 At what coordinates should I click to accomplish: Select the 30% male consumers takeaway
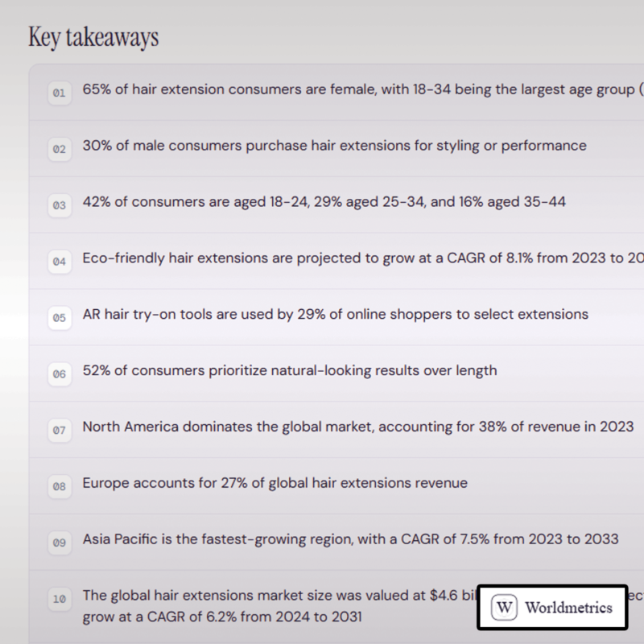(334, 146)
